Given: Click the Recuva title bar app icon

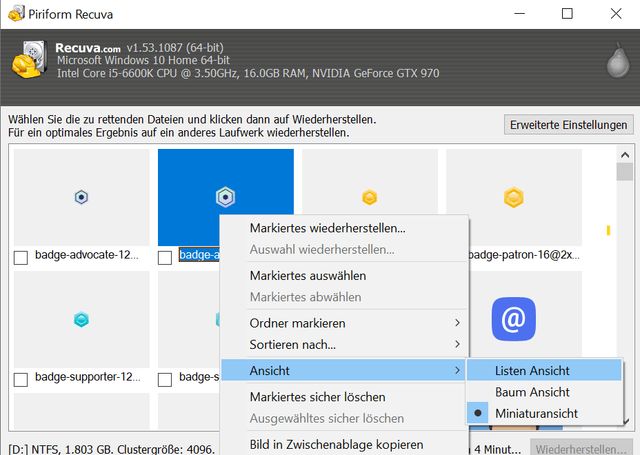Looking at the screenshot, I should [16, 13].
